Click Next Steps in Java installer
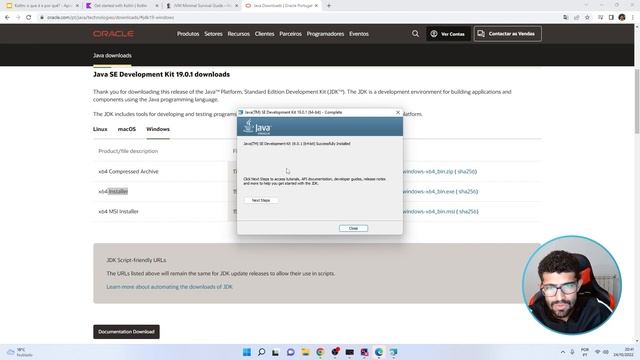The height and width of the screenshot is (360, 640). tap(261, 200)
